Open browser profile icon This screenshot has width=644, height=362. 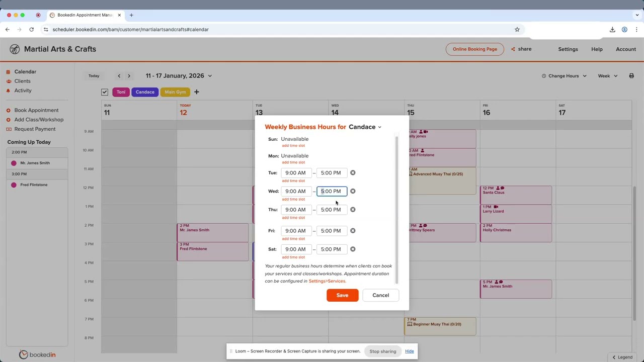624,30
